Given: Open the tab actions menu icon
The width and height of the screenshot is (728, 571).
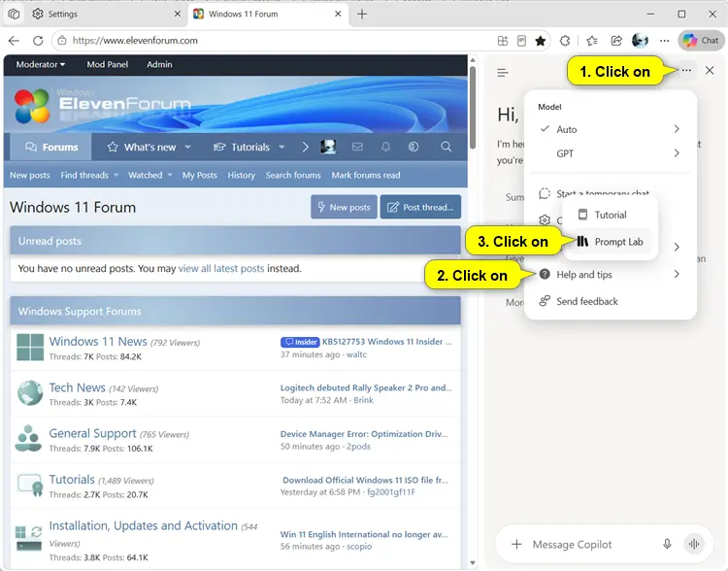Looking at the screenshot, I should pos(14,14).
